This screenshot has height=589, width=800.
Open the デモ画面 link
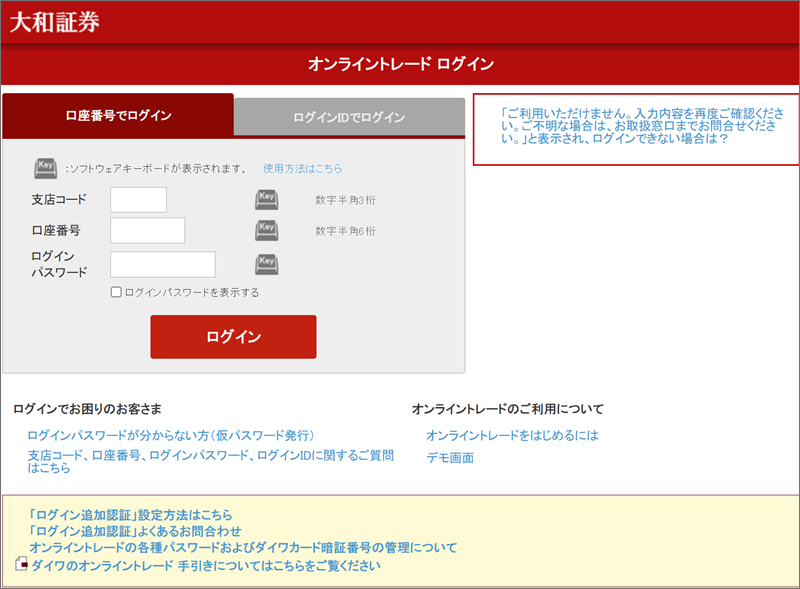pos(450,458)
